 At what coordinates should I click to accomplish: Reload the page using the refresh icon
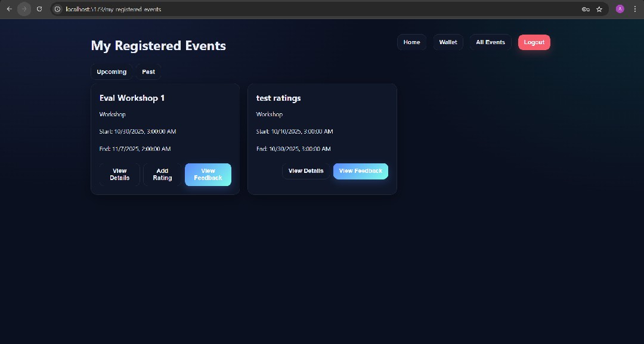(39, 9)
